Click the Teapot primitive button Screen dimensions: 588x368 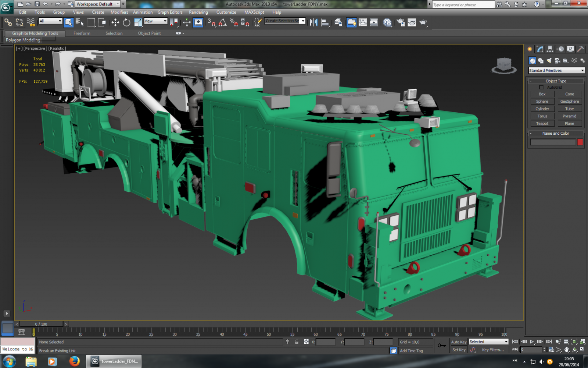click(x=542, y=124)
